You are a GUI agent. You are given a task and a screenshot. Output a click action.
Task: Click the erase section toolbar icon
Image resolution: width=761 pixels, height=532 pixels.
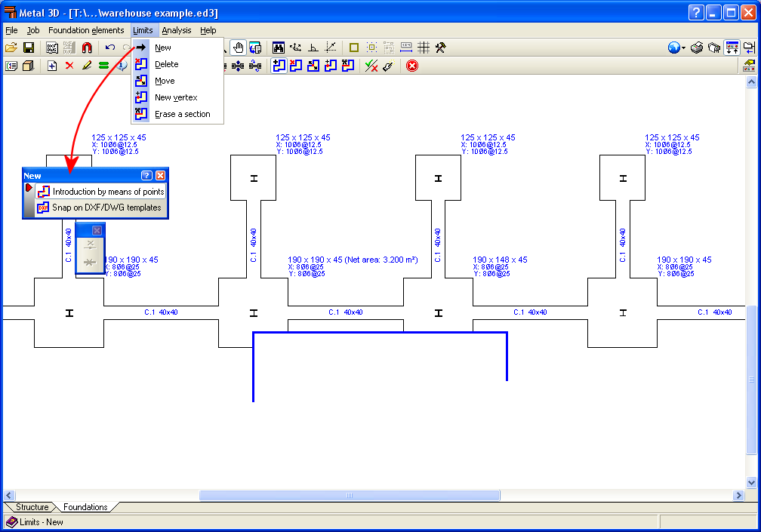tap(348, 66)
